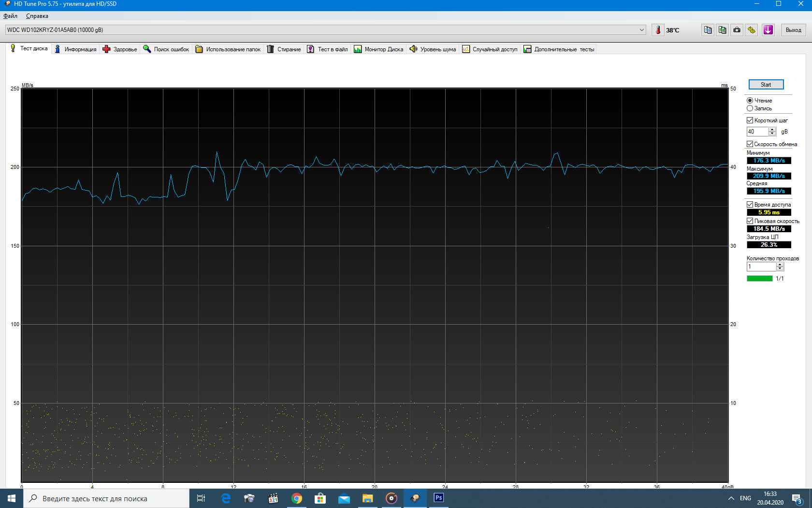Open options with the yellow gears icon
This screenshot has height=508, width=812.
point(752,30)
